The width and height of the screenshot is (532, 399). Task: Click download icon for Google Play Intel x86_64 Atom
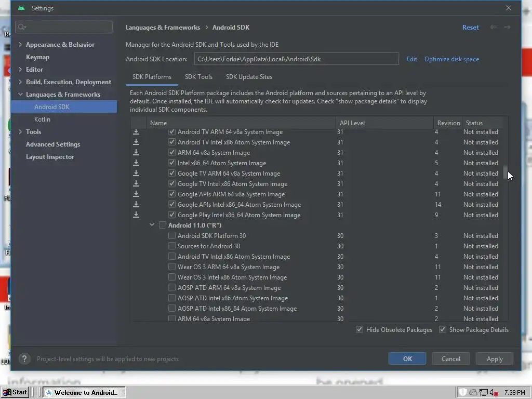point(136,215)
